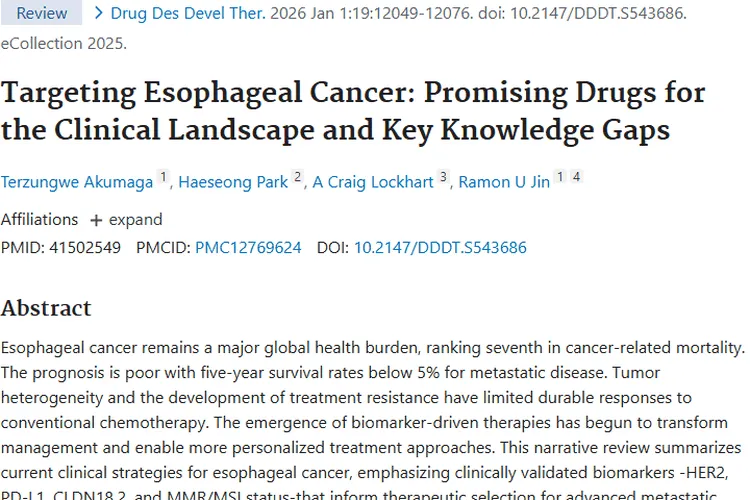Image resolution: width=750 pixels, height=500 pixels.
Task: Follow the DOI link 10.2147/DDDT.S543686
Action: pos(440,248)
